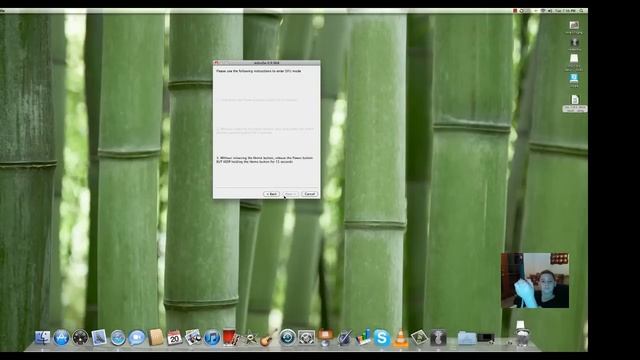Select the topmost desktop image file icon
This screenshot has height=360, width=640.
574,25
